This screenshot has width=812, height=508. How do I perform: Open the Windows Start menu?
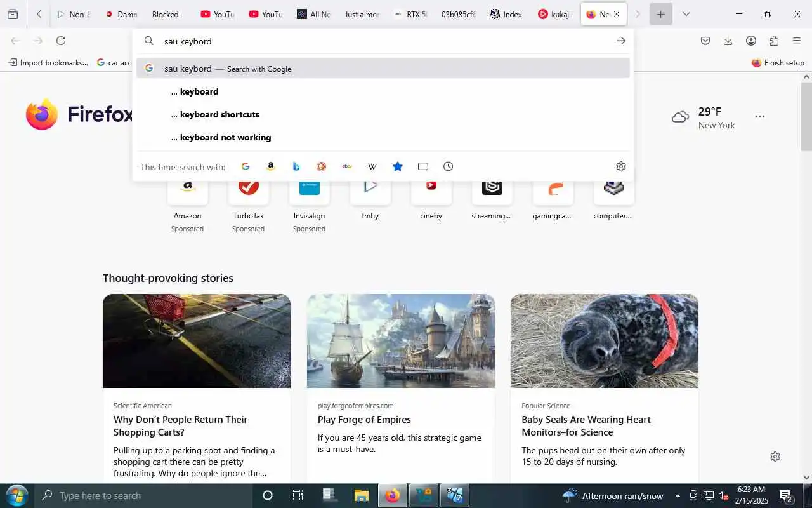point(16,496)
